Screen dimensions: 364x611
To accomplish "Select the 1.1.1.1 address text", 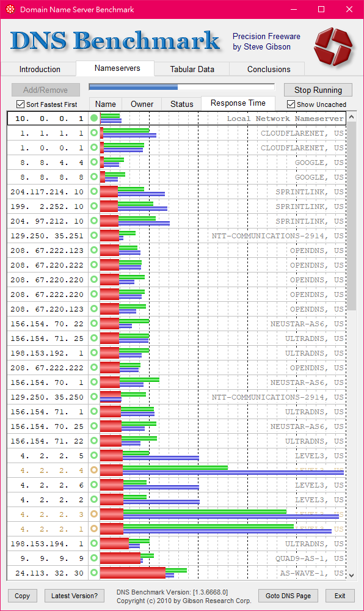I will pos(51,133).
